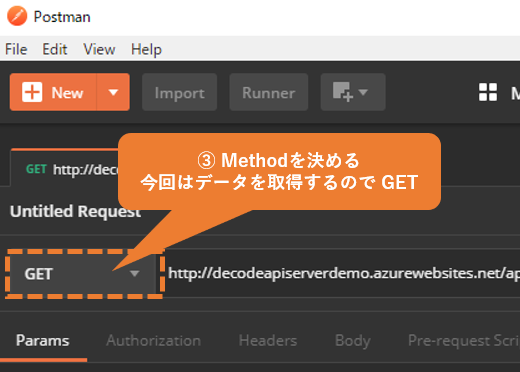Switch to the Headers tab
Image resolution: width=520 pixels, height=372 pixels.
coord(268,341)
